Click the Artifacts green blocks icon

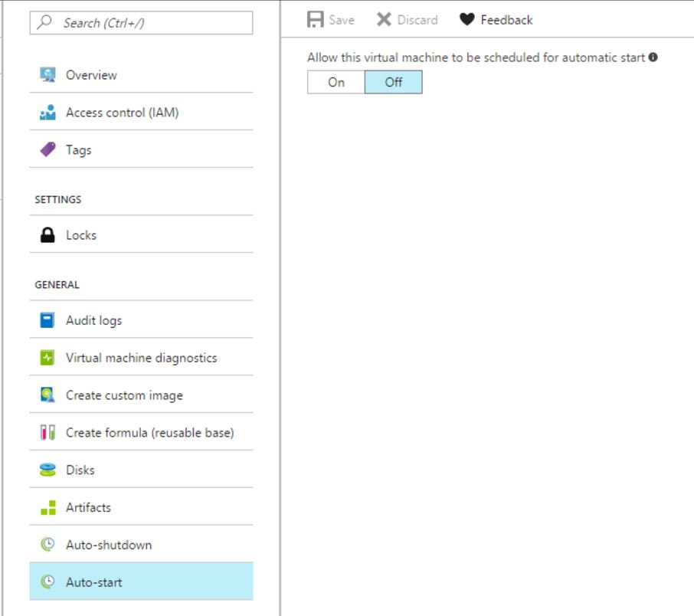pyautogui.click(x=47, y=507)
